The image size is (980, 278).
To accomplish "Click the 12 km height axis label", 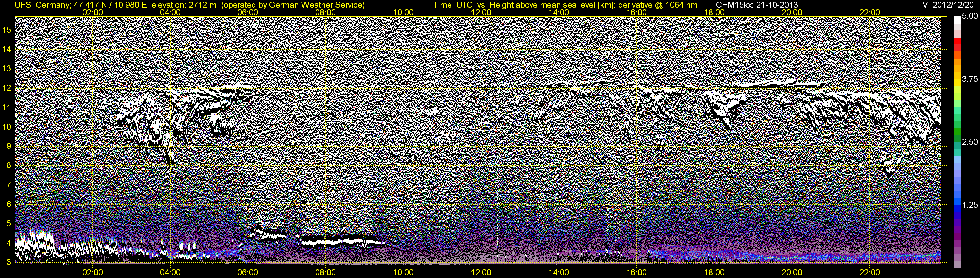I will pyautogui.click(x=8, y=88).
